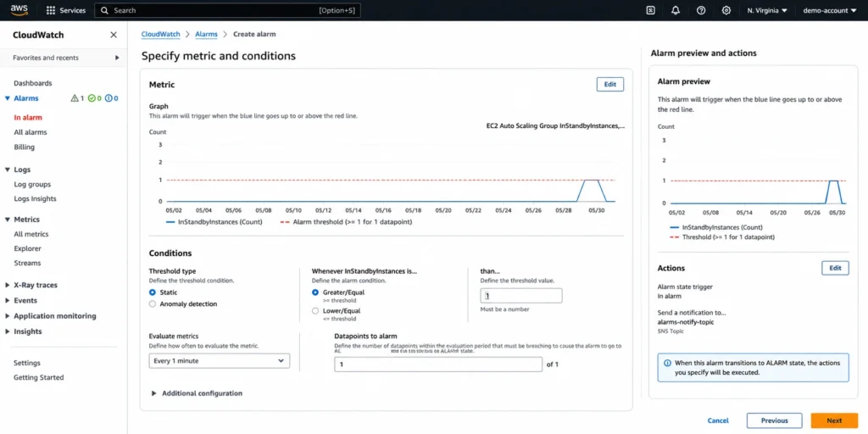Focus the top search box
Viewport: 868px width, 434px height.
227,10
